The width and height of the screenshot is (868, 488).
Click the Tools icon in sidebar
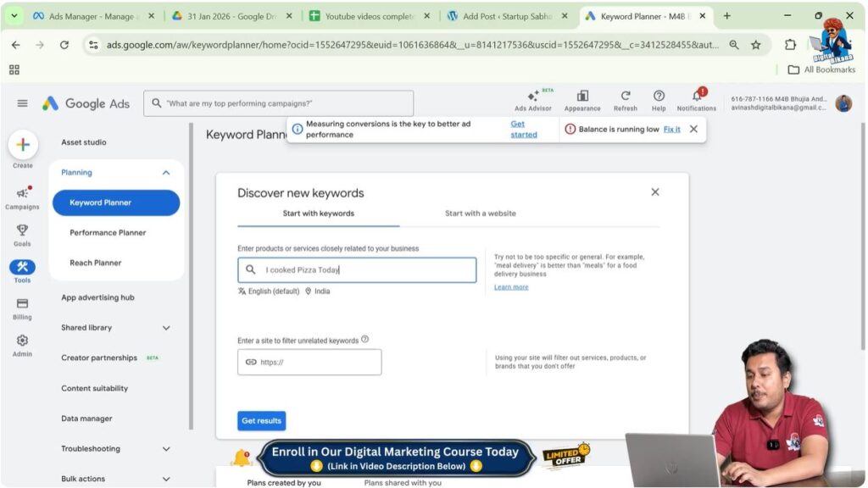click(x=23, y=266)
